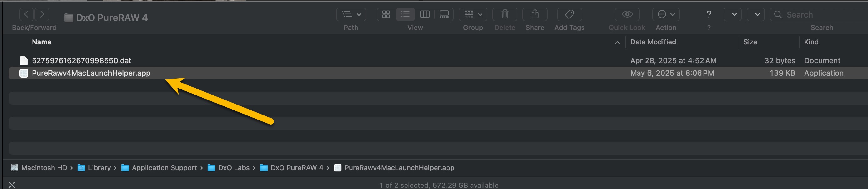The width and height of the screenshot is (868, 189).
Task: Click the .dat document file icon
Action: [23, 61]
